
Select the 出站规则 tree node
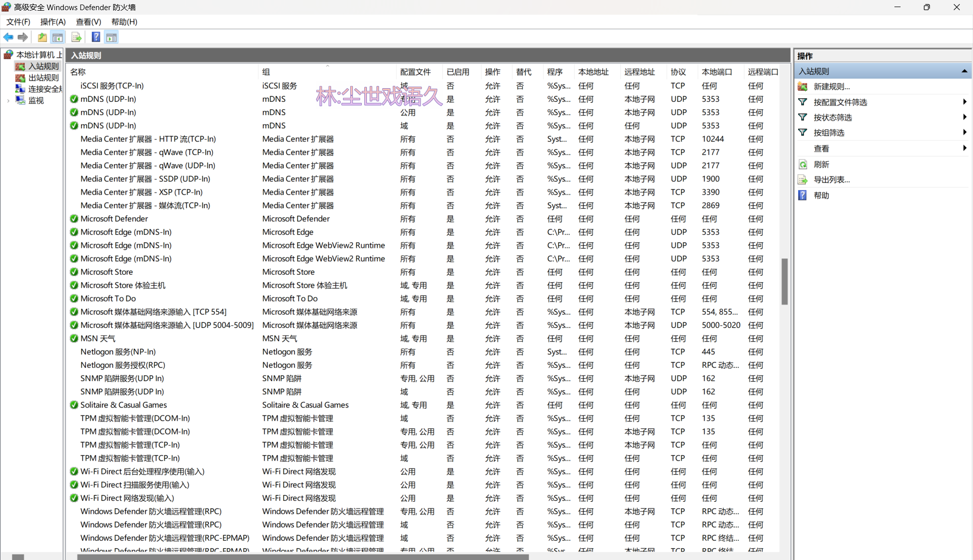[43, 78]
